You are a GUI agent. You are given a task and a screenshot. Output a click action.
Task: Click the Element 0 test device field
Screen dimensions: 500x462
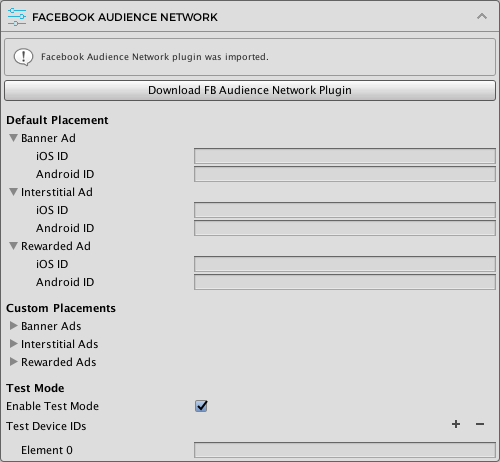tap(345, 450)
